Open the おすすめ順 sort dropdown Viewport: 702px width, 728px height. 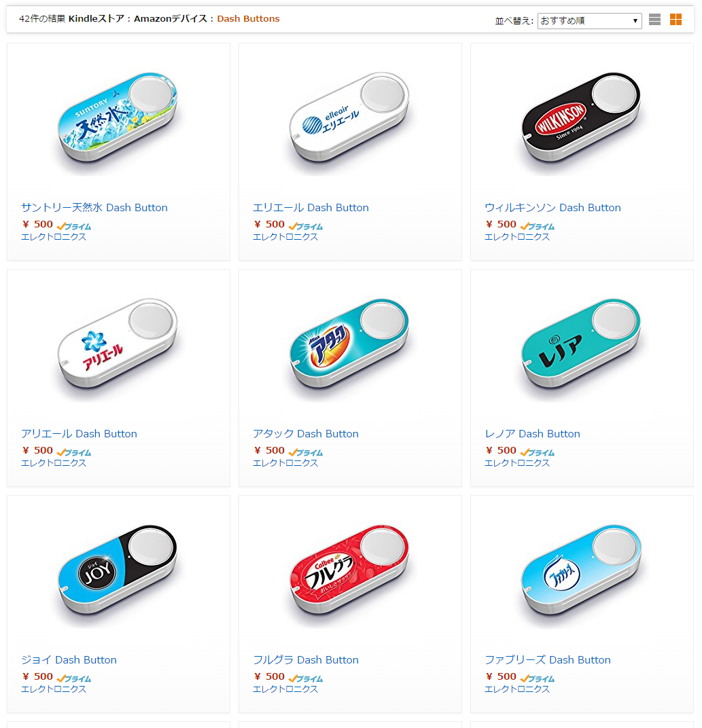(590, 21)
